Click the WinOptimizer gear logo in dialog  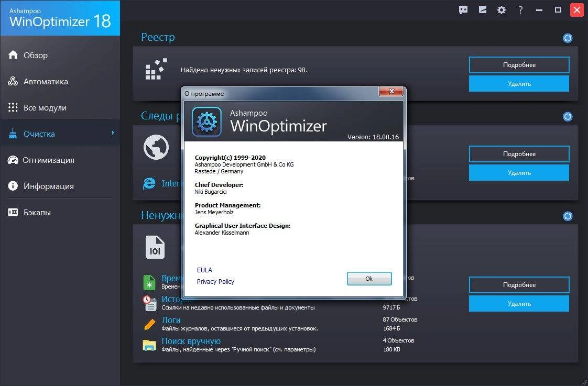206,122
